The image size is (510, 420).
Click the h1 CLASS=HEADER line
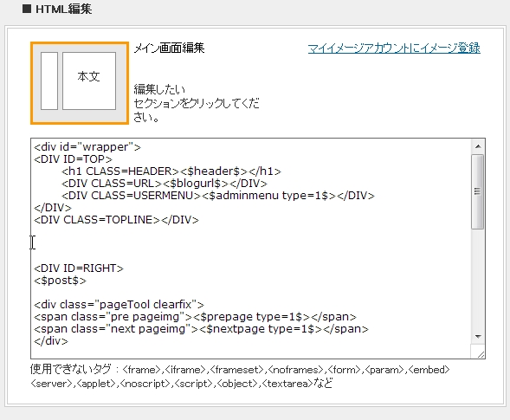coord(171,171)
